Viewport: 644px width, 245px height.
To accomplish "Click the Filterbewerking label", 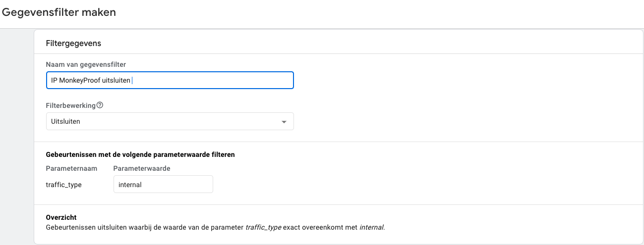I will [x=71, y=105].
